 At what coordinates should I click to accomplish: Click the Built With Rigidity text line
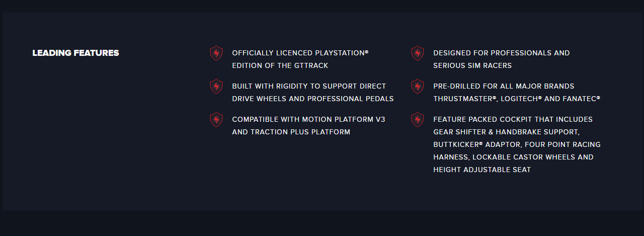point(309,86)
